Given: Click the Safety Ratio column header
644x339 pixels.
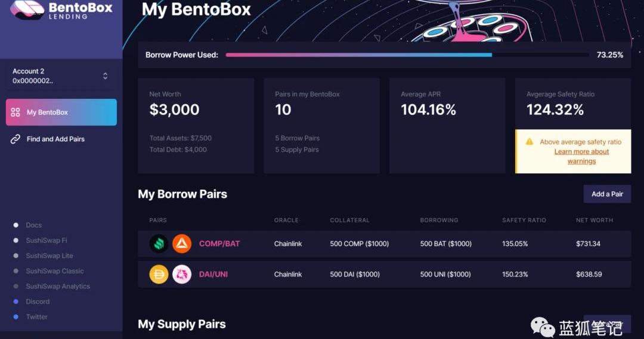Looking at the screenshot, I should click(x=524, y=220).
